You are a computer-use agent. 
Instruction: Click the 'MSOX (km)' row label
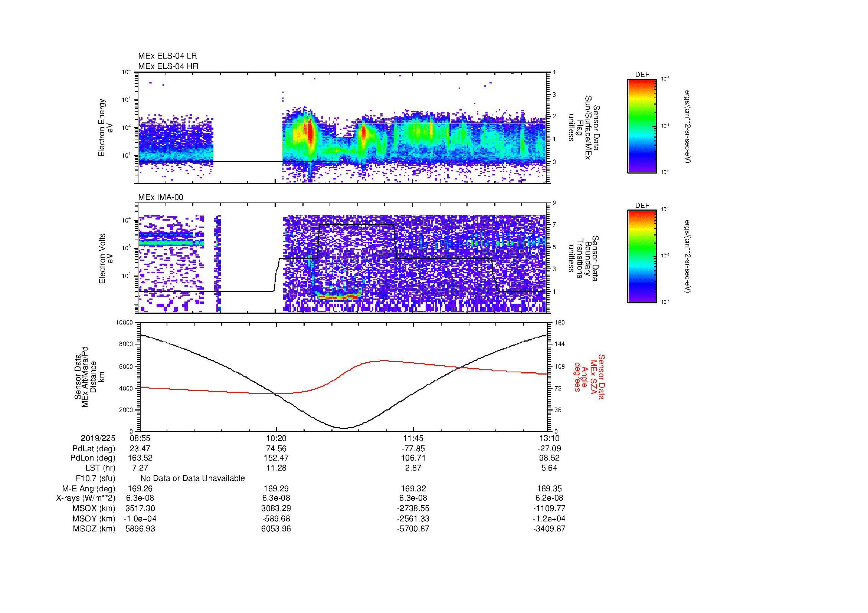click(94, 508)
